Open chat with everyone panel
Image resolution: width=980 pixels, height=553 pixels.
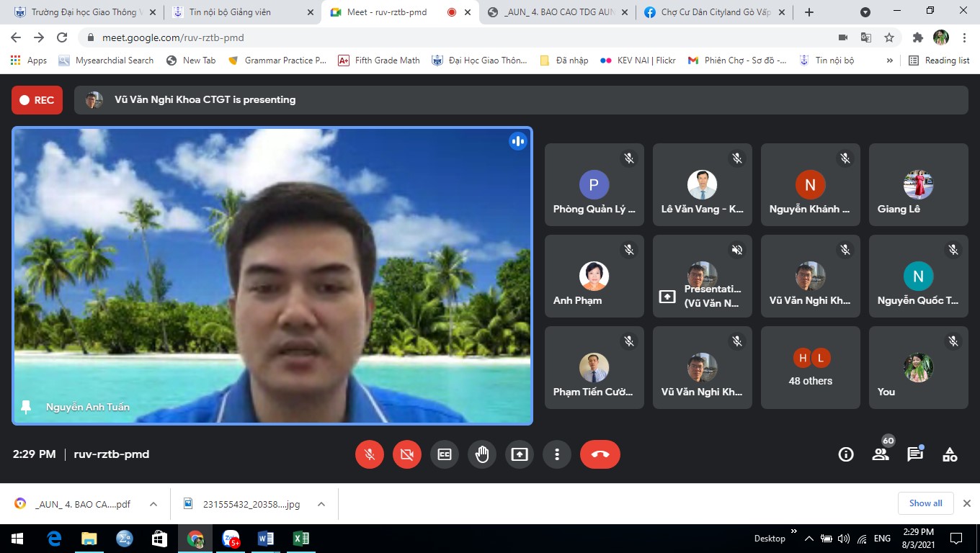(915, 454)
